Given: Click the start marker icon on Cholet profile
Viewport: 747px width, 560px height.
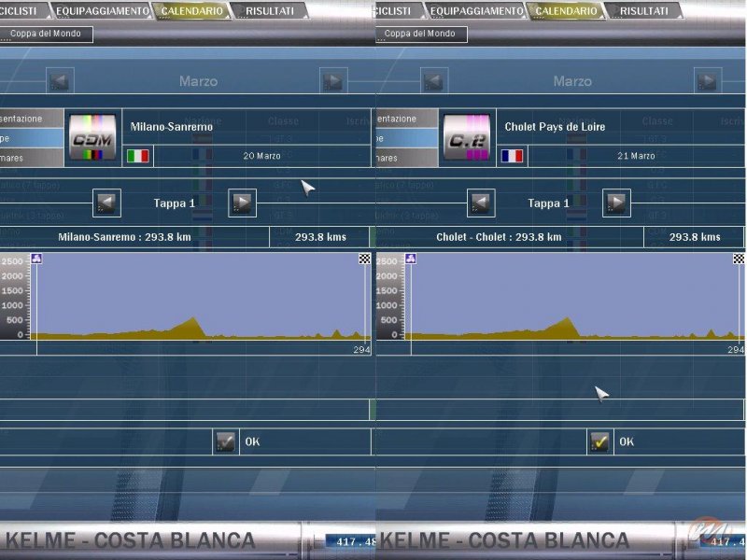Looking at the screenshot, I should click(x=411, y=259).
